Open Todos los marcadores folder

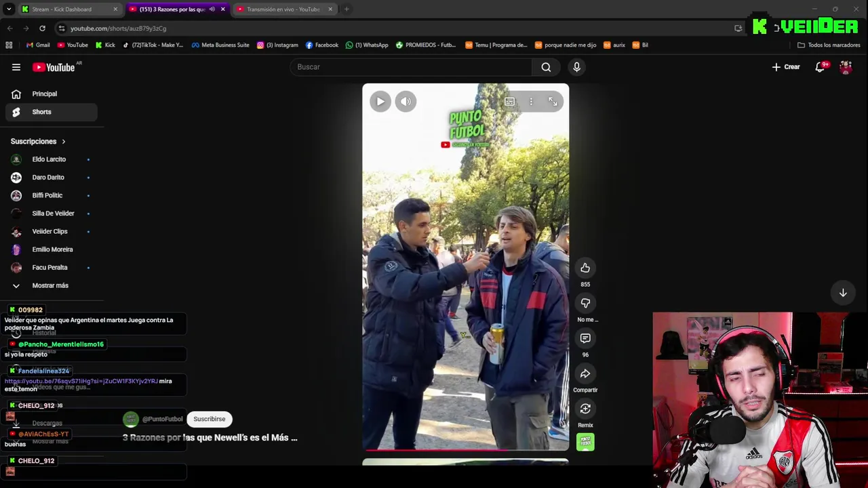(x=829, y=45)
